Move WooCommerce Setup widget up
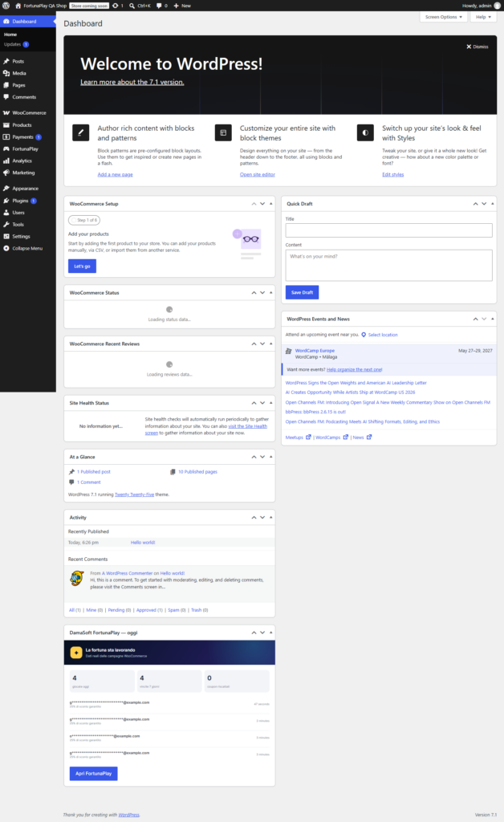504x822 pixels. [x=254, y=204]
